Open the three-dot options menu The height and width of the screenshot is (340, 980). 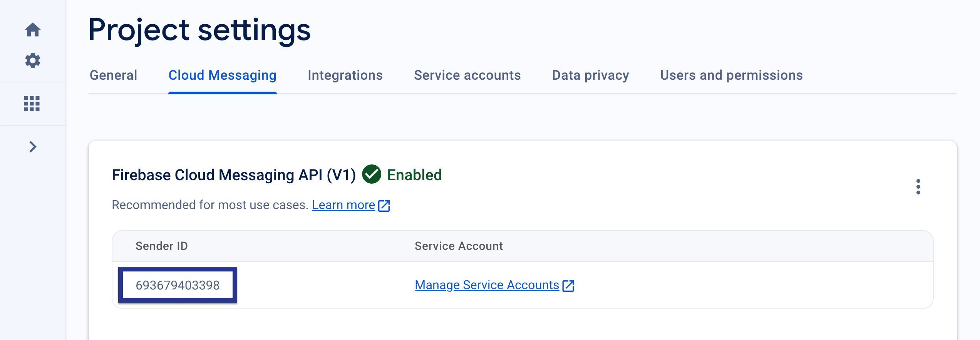click(x=918, y=187)
